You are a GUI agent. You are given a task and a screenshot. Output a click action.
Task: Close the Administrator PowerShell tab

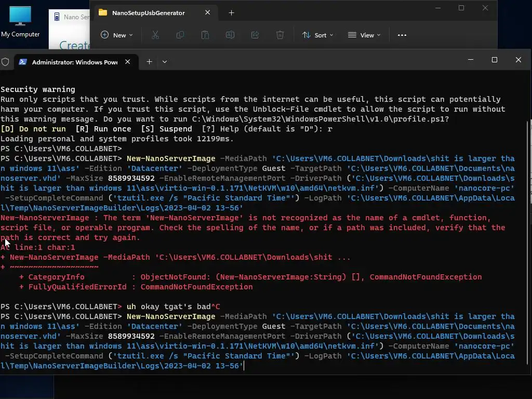128,62
